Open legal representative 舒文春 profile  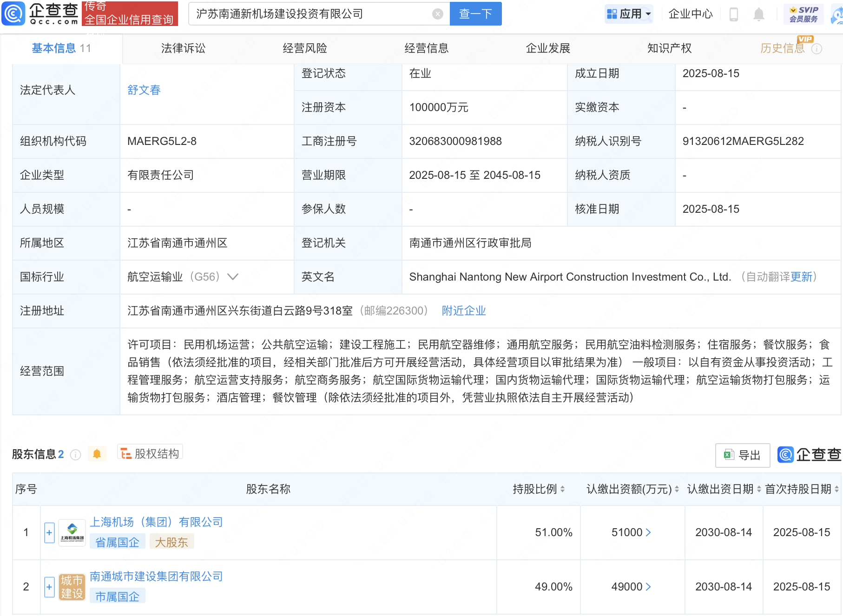[144, 90]
